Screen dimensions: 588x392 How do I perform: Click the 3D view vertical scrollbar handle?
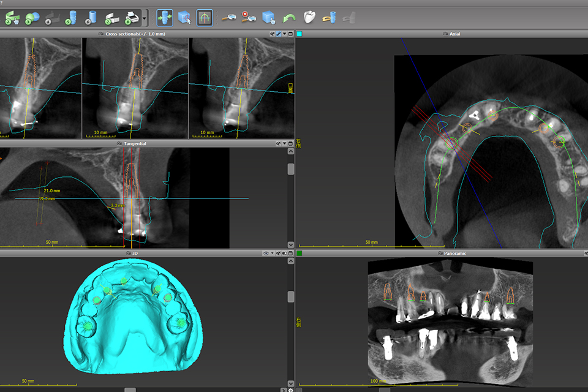[290, 296]
